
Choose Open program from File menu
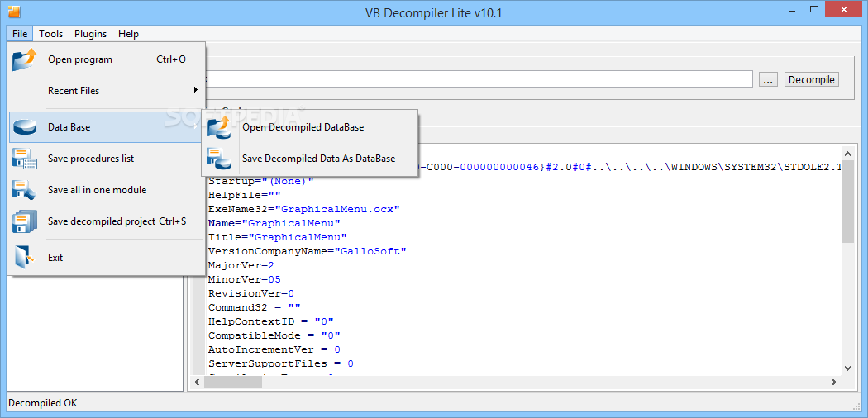coord(107,59)
